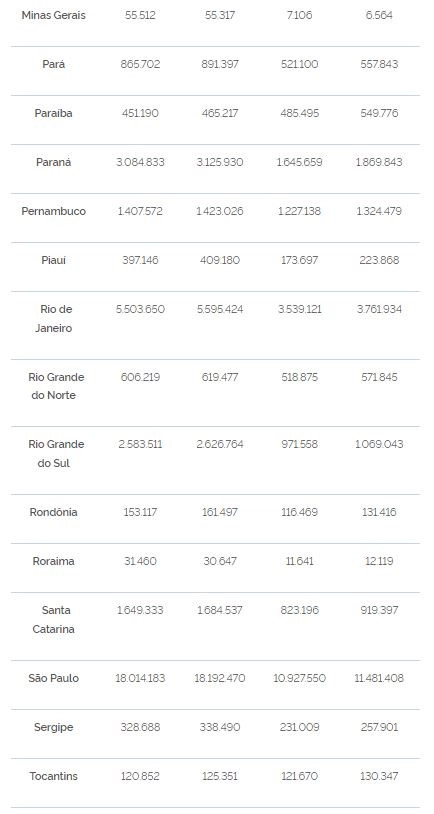This screenshot has width=434, height=814.
Task: Click Rio de Janeiro value 5.595.424
Action: (x=220, y=309)
